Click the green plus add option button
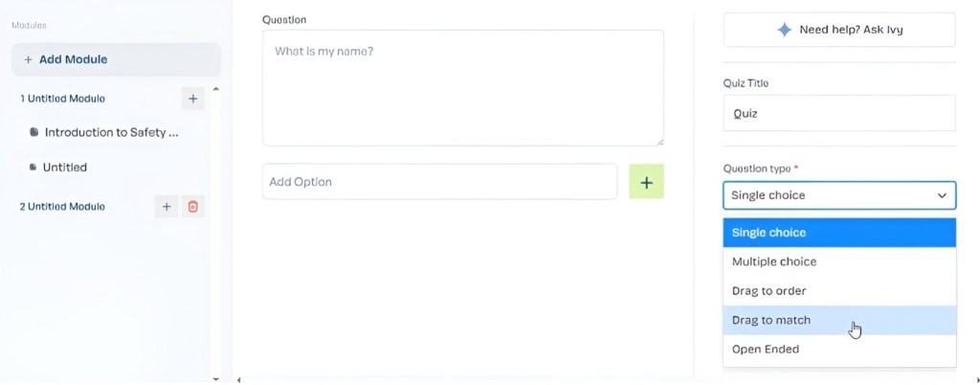 tap(646, 182)
